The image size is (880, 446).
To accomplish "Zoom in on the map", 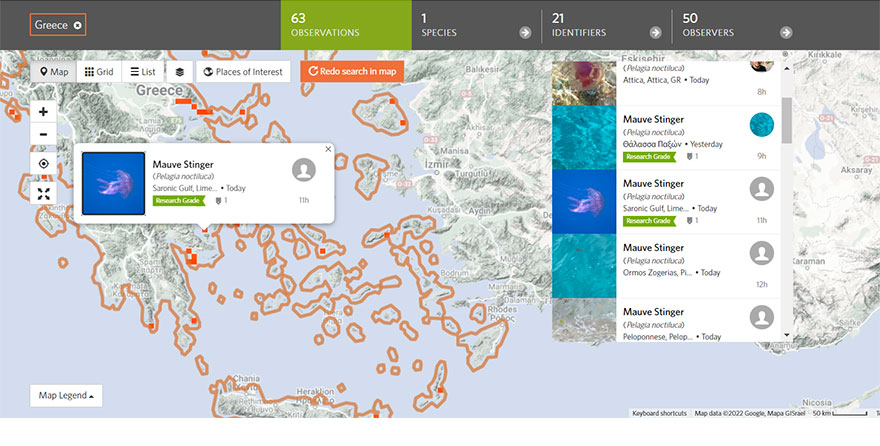I will click(43, 112).
